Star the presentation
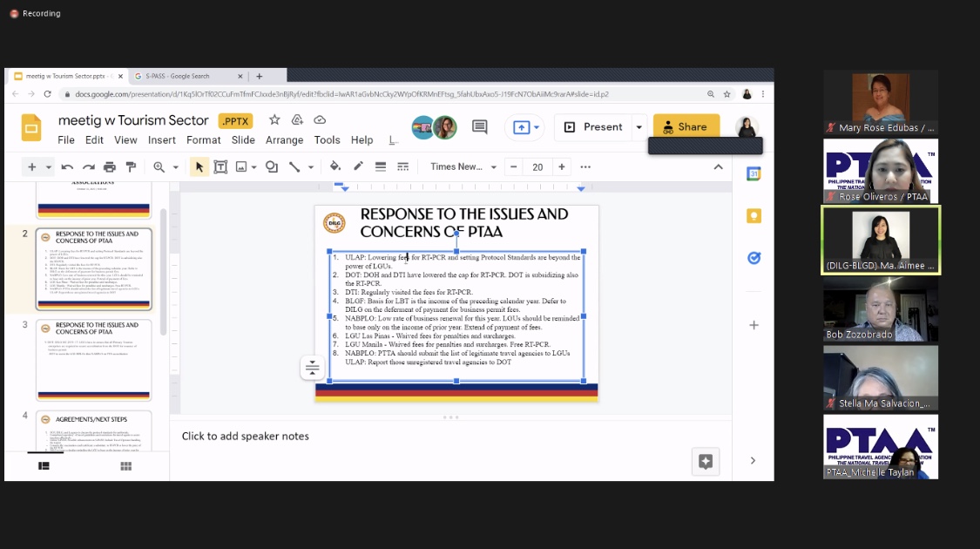 click(x=274, y=120)
